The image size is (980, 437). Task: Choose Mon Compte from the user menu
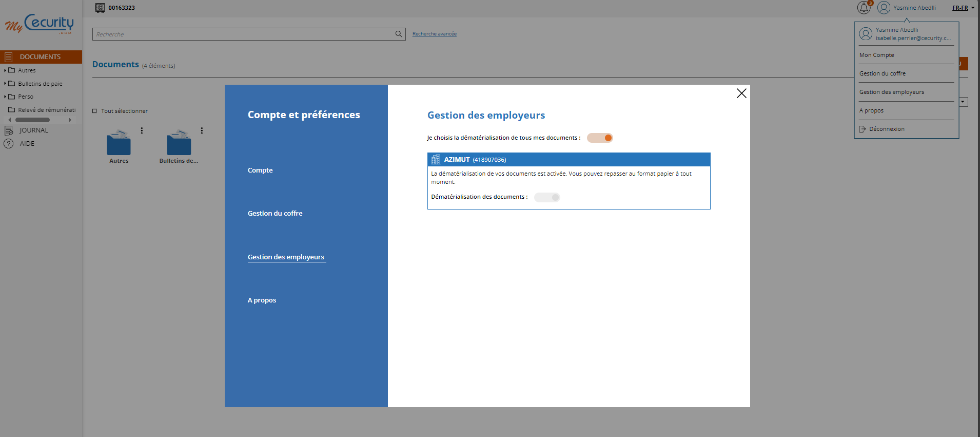click(x=876, y=55)
